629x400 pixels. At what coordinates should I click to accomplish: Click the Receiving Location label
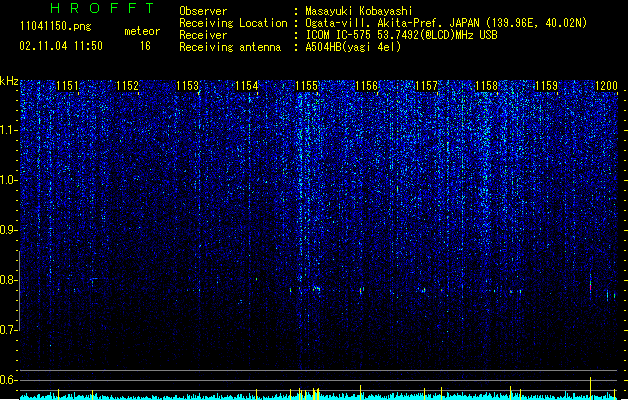[233, 23]
